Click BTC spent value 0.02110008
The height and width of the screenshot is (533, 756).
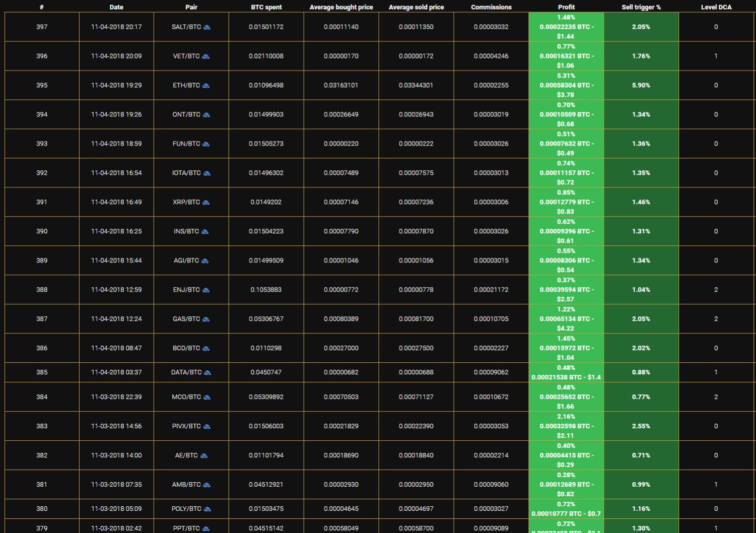coord(266,56)
